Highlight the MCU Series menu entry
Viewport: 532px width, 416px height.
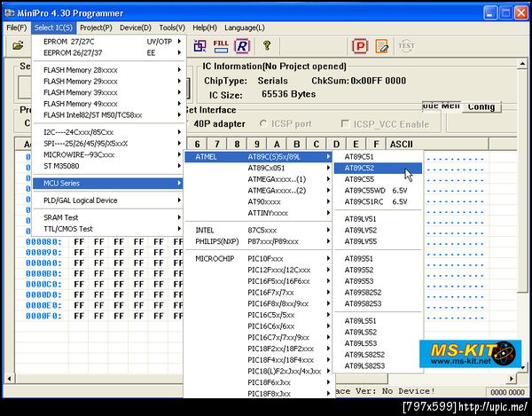(x=108, y=184)
